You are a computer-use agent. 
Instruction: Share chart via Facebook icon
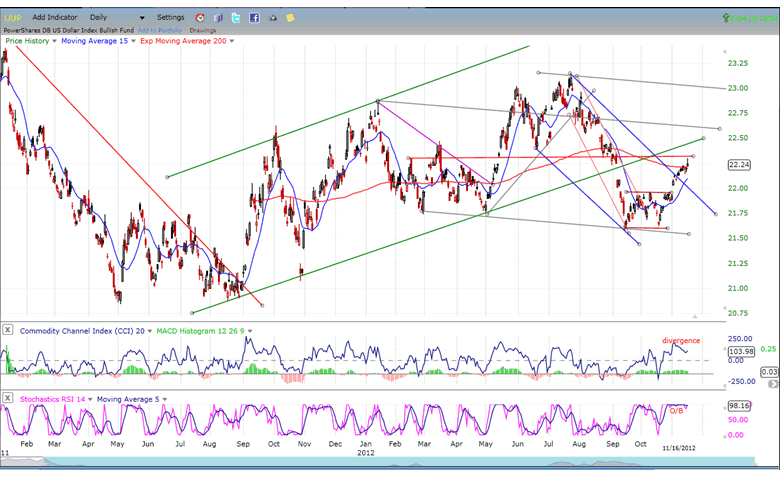[254, 18]
